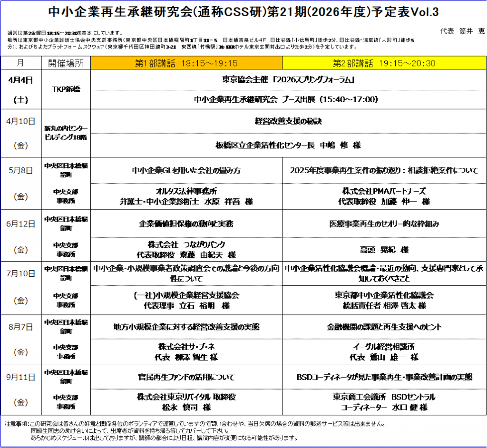Select the 4月4日 date cell
This screenshot has width=487, height=448.
point(21,89)
